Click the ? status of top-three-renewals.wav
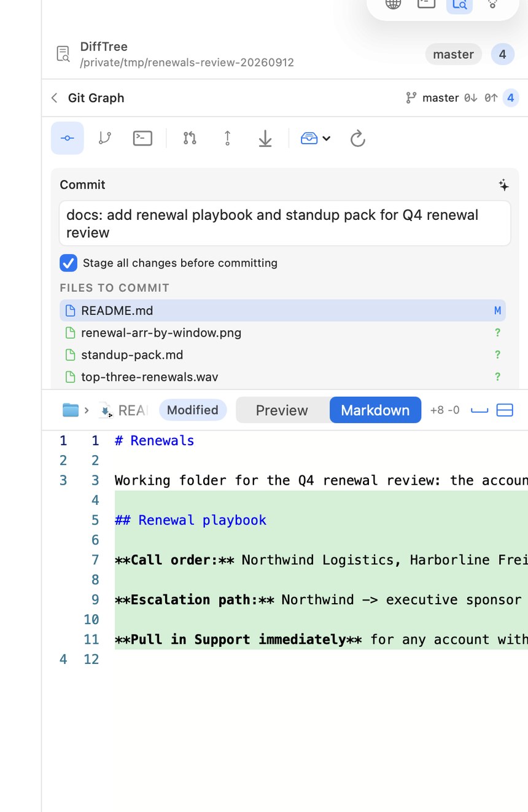Viewport: 528px width, 812px height. tap(497, 377)
